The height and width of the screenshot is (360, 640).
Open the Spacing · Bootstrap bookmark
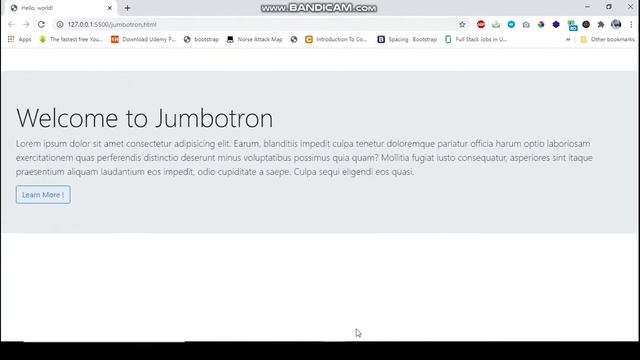tap(407, 39)
